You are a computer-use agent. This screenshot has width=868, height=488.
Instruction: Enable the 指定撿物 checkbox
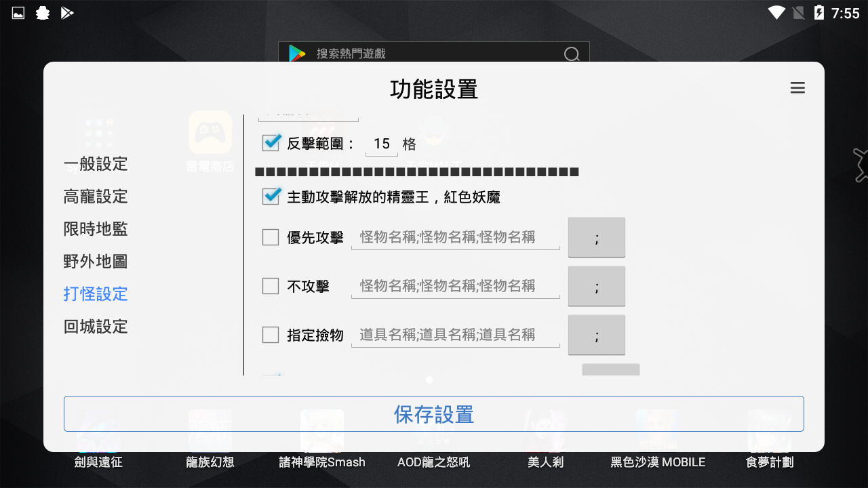(x=271, y=335)
